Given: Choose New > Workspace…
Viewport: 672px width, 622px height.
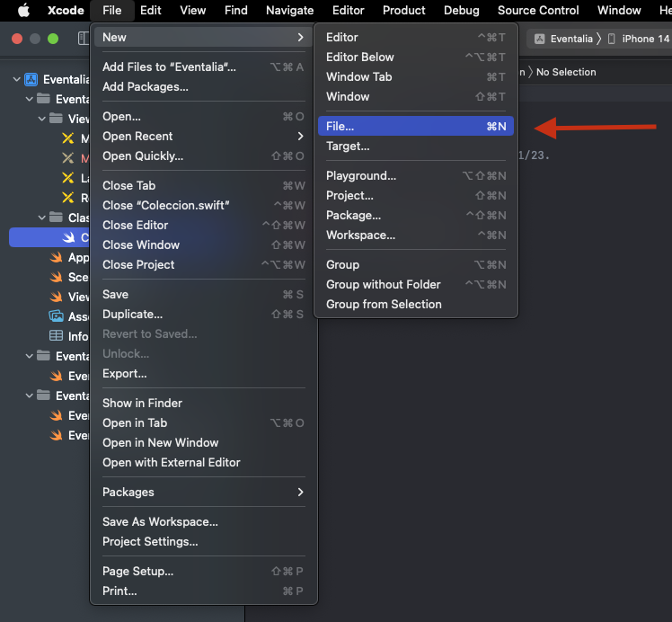Looking at the screenshot, I should [x=416, y=235].
